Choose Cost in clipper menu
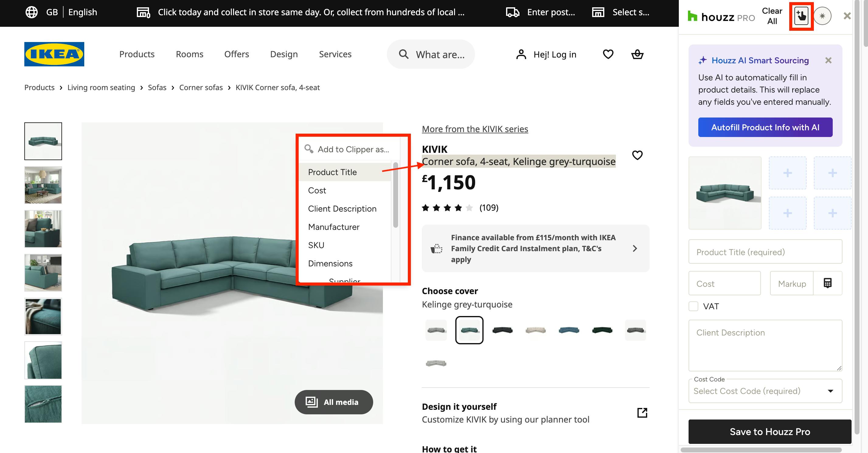Viewport: 868px width, 453px height. pyautogui.click(x=345, y=190)
